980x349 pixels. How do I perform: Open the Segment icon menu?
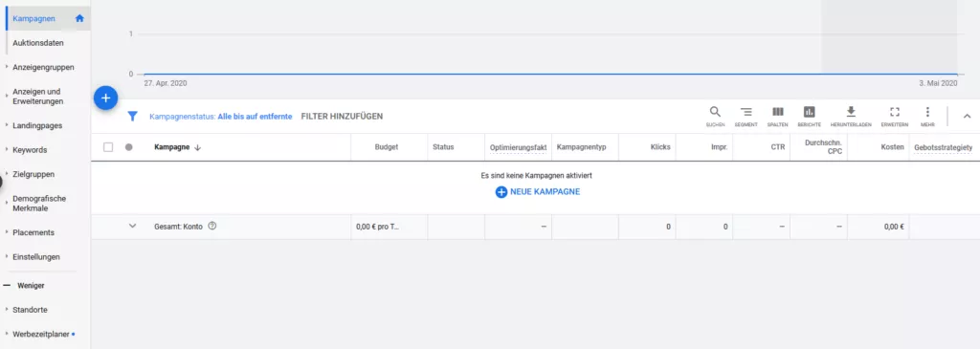pyautogui.click(x=746, y=112)
